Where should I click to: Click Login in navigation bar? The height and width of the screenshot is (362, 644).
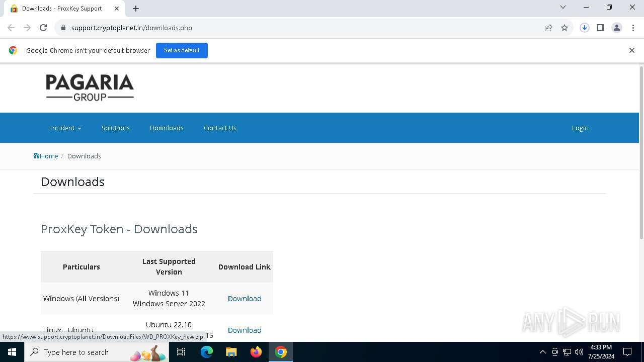pos(580,128)
